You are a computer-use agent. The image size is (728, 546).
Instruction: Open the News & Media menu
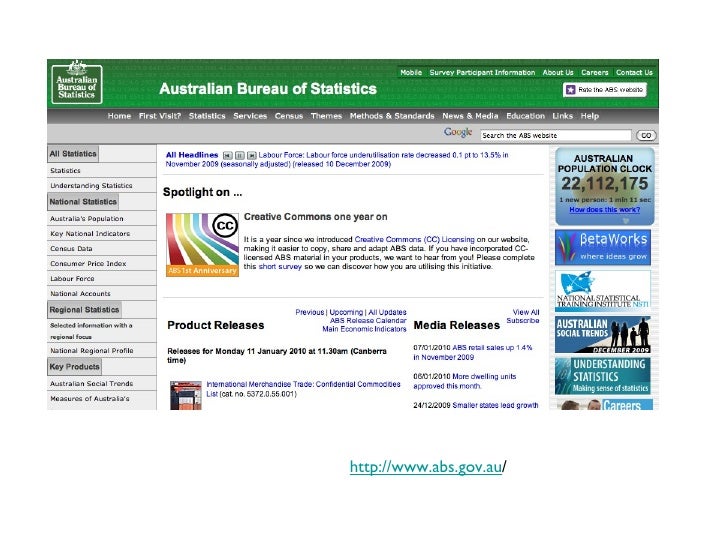470,116
